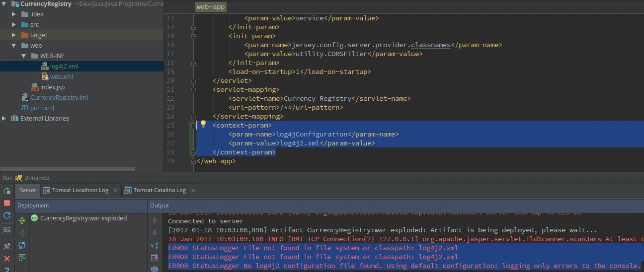Click the Up the stack trace arrow
This screenshot has width=644, height=272.
click(155, 220)
